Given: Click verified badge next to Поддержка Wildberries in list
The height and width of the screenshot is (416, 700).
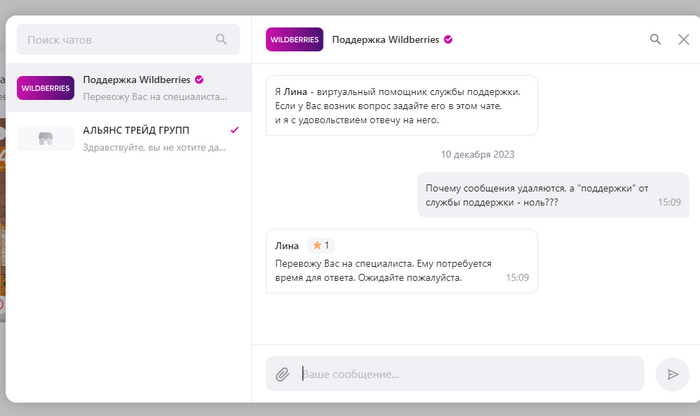Looking at the screenshot, I should [199, 79].
